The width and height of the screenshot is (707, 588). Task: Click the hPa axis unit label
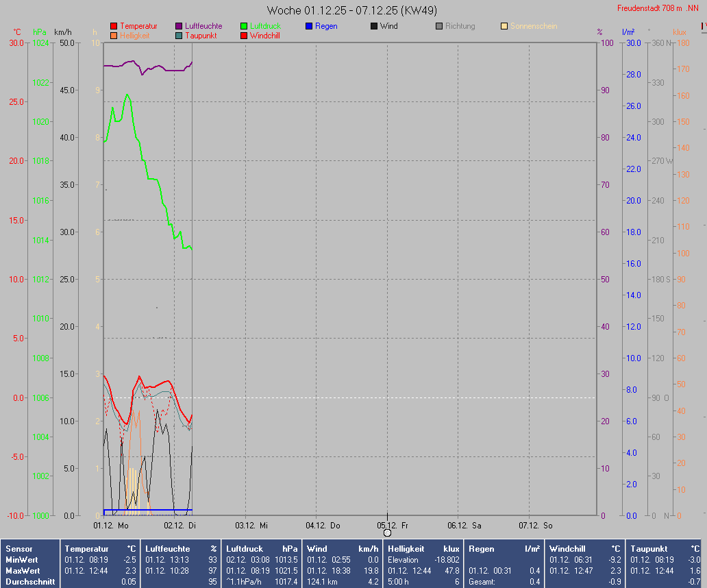(39, 32)
